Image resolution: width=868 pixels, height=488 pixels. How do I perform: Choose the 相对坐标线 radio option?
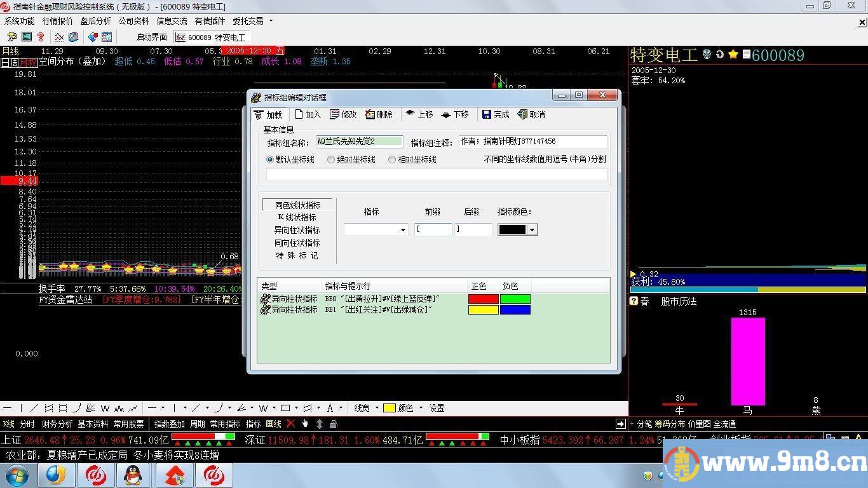coord(392,159)
